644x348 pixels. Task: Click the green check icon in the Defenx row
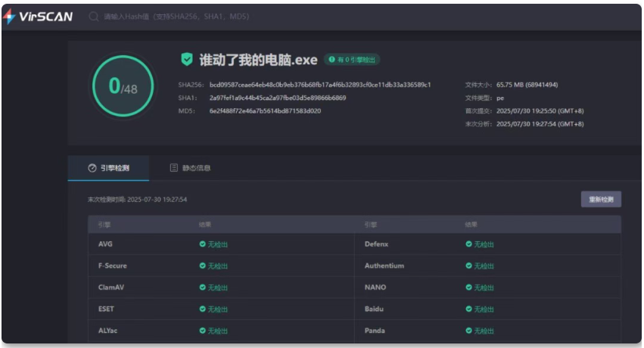tap(468, 244)
